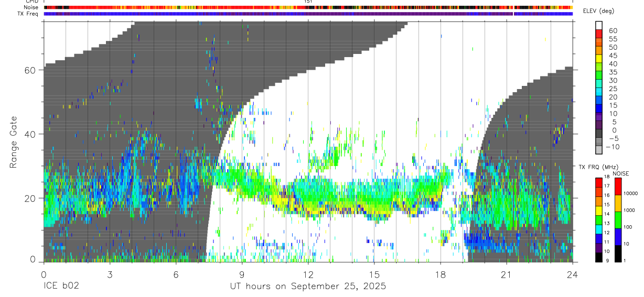This screenshot has height=297, width=644.
Task: Click the '1' label at the bottom of NOISE colorbar
Action: 625,261
